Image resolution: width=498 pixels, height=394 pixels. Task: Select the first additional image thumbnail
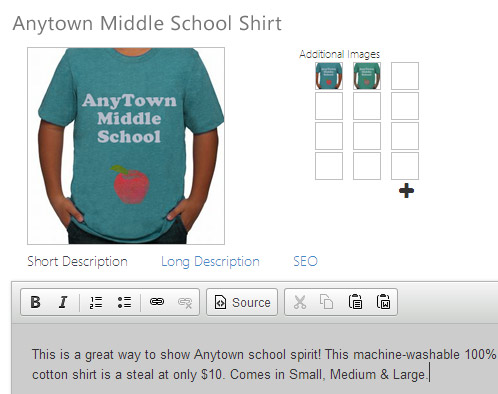click(329, 76)
